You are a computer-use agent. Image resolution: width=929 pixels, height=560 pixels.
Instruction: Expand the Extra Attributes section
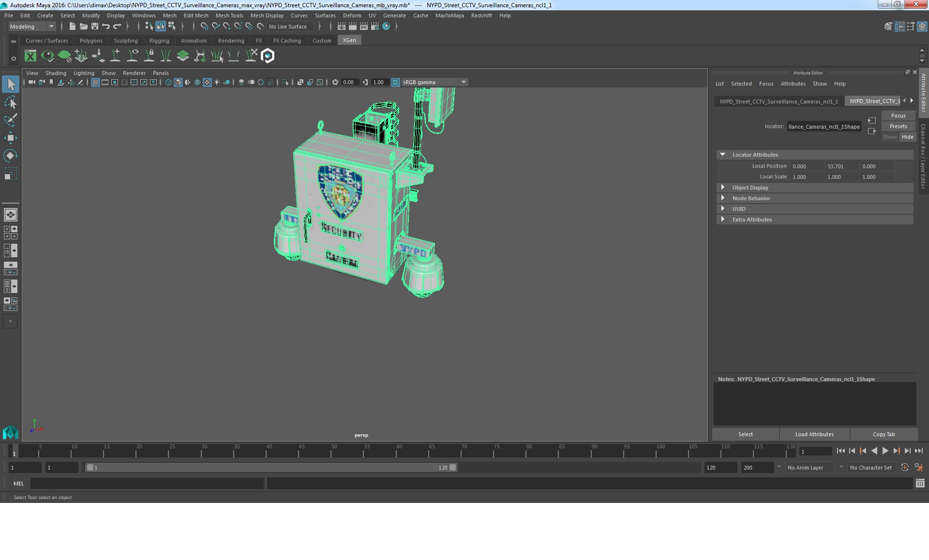click(x=722, y=220)
